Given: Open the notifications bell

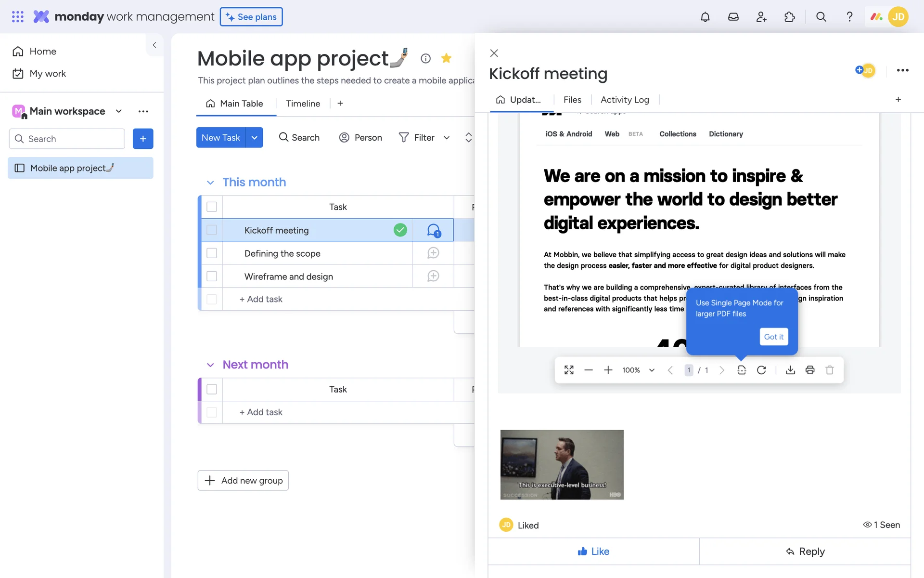Looking at the screenshot, I should [705, 17].
